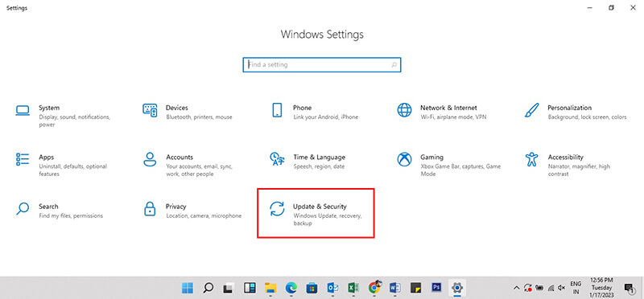644x299 pixels.
Task: Open the Devices keyboard icon
Action: [150, 110]
